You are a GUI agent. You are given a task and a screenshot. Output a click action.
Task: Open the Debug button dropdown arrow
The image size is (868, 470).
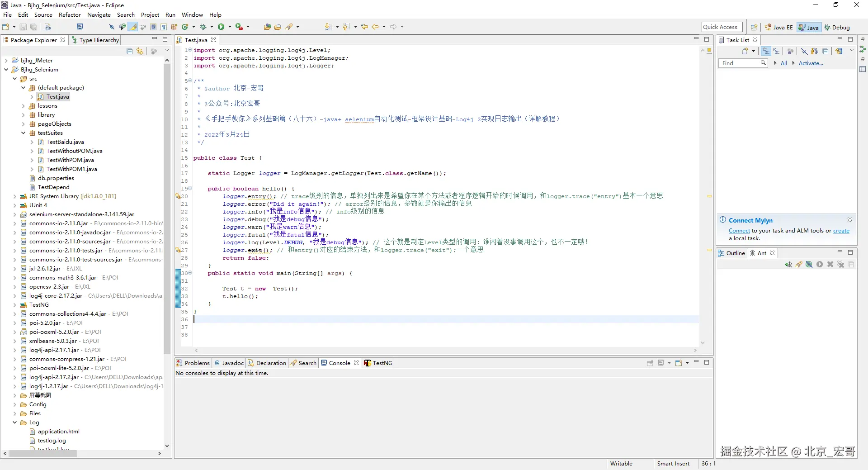[x=212, y=27]
